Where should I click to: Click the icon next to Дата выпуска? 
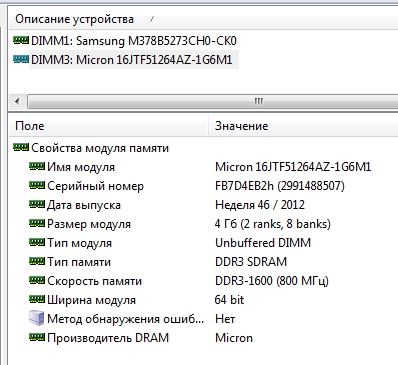click(x=37, y=204)
